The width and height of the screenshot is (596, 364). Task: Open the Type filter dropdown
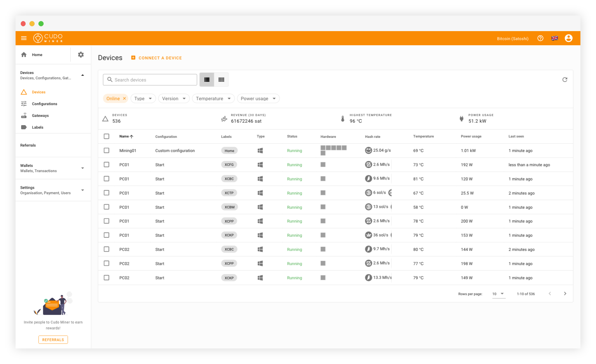143,99
